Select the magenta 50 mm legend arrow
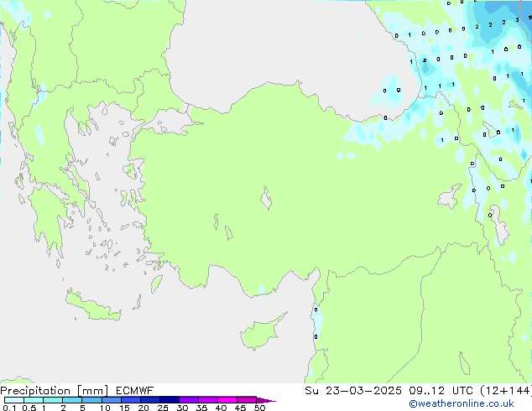This screenshot has width=532, height=411. point(266,400)
